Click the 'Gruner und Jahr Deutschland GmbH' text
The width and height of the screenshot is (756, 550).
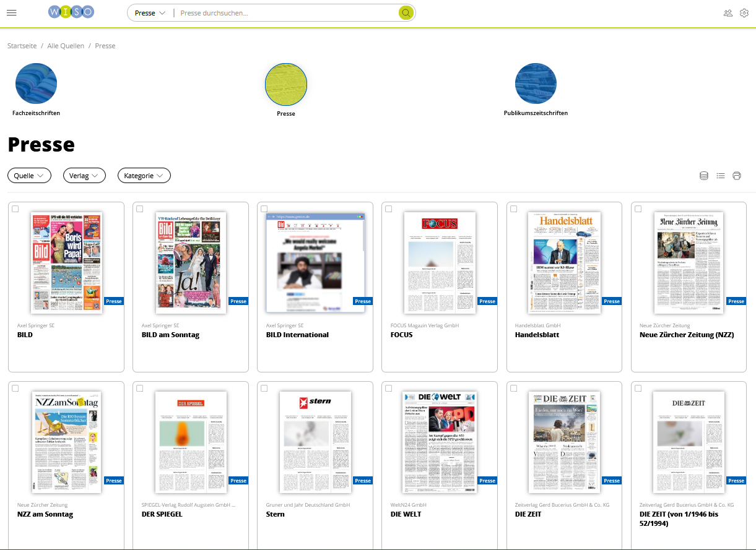[308, 505]
